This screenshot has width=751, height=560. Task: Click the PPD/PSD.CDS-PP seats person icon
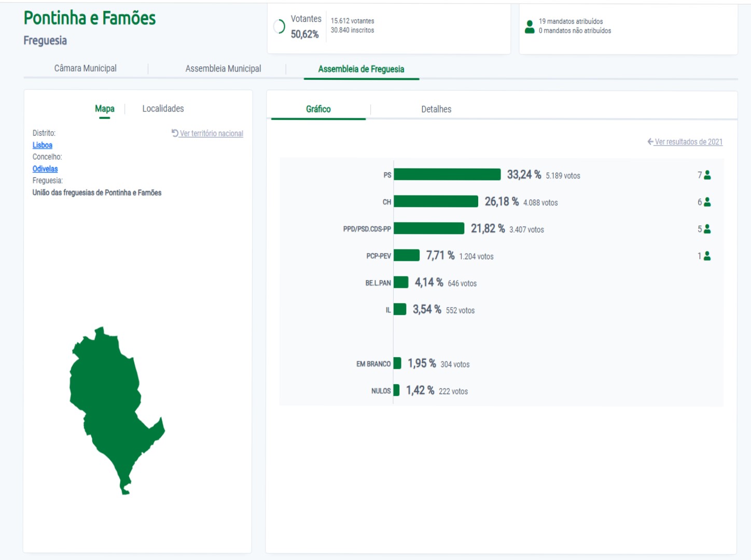pos(707,229)
